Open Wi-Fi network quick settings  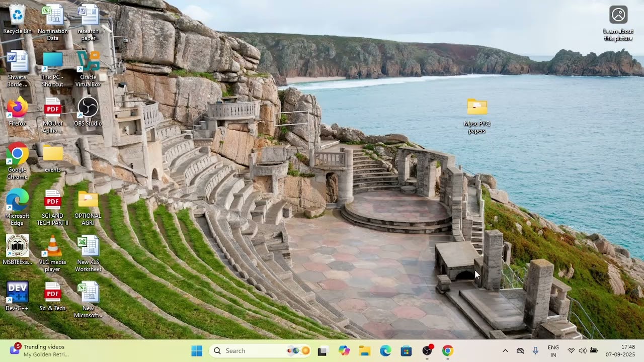pyautogui.click(x=571, y=351)
